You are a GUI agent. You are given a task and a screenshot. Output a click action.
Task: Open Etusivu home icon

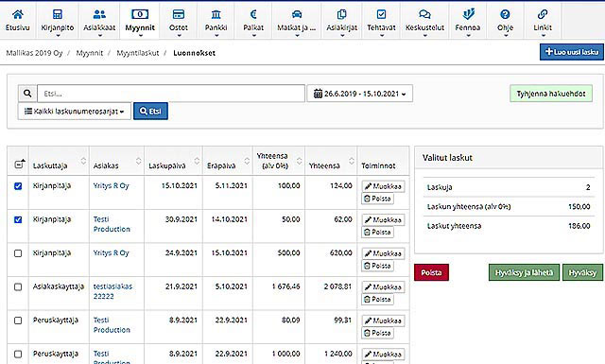click(x=18, y=14)
